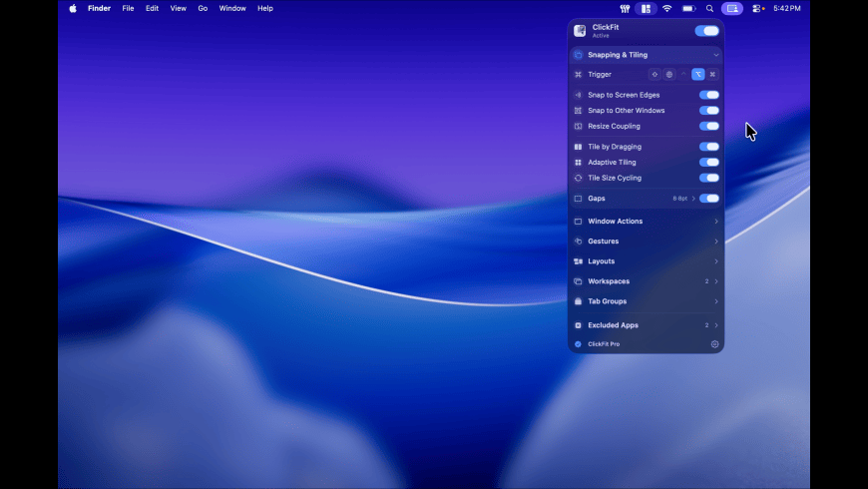Select the Option key as Trigger
This screenshot has width=868, height=489.
click(x=698, y=74)
